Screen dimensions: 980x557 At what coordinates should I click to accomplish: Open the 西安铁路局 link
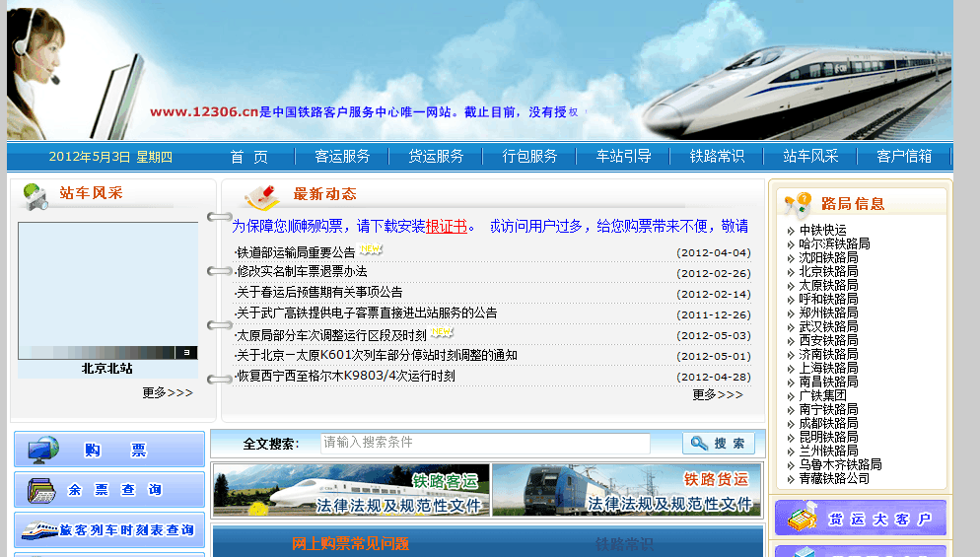click(829, 340)
